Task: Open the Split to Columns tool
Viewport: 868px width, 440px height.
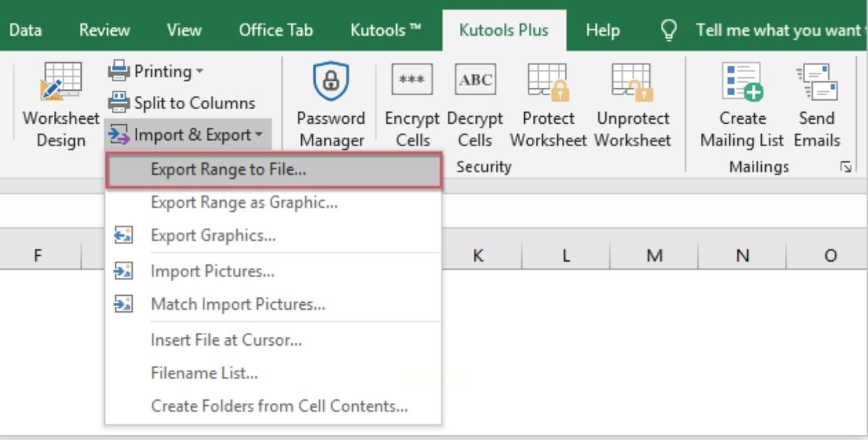Action: [x=181, y=103]
